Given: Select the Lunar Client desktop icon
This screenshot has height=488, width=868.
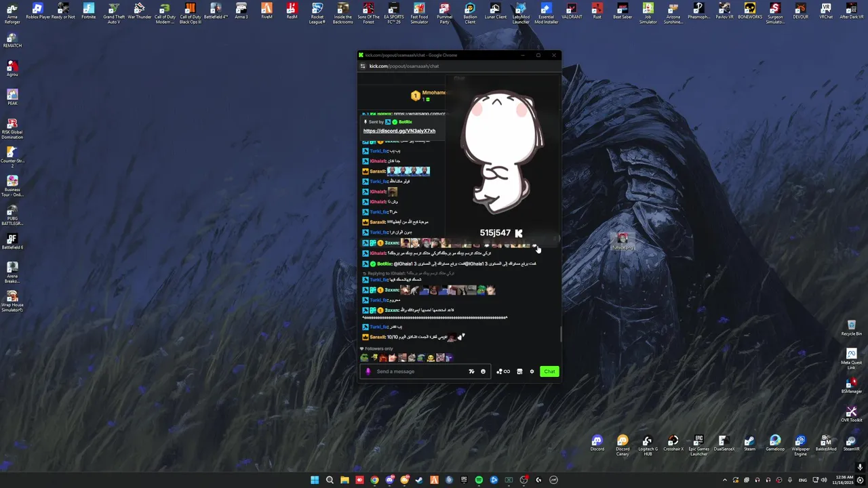Looking at the screenshot, I should point(495,11).
